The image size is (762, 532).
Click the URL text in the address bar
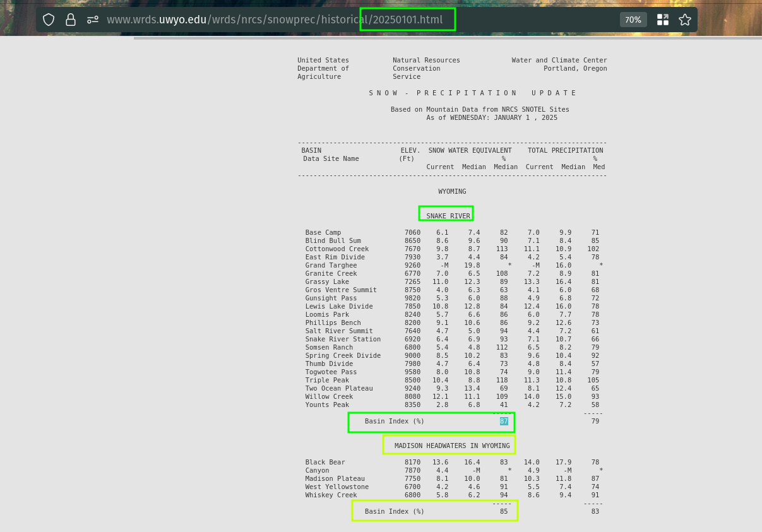coord(275,20)
